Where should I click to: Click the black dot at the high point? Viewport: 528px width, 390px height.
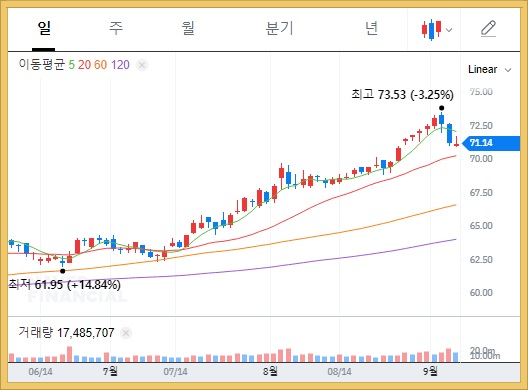(441, 108)
